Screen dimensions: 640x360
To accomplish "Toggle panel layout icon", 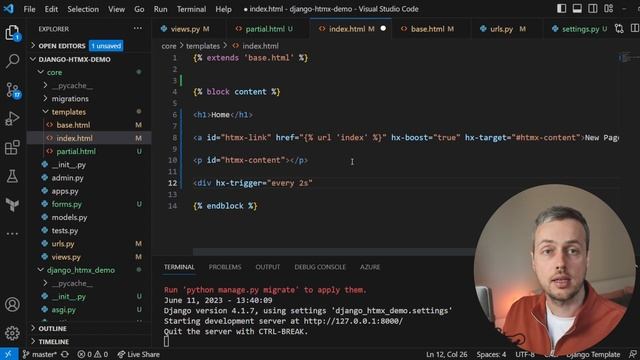I will (x=577, y=9).
